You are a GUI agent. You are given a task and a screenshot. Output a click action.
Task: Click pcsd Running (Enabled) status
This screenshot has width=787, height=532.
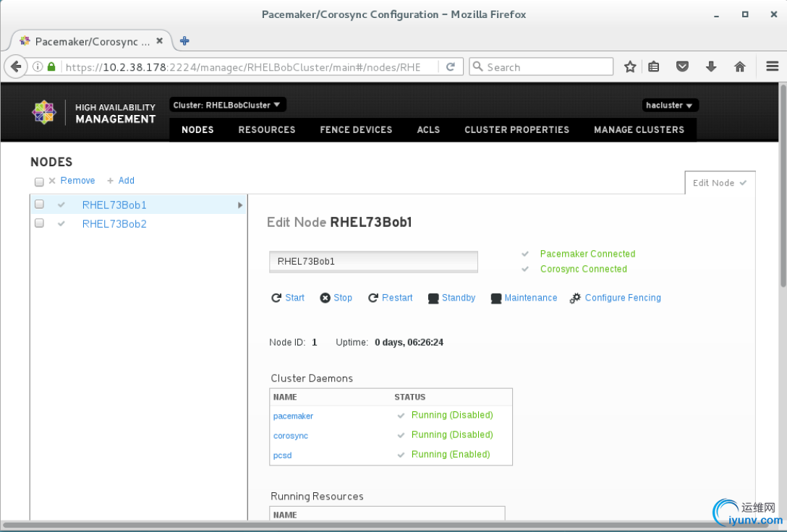tap(451, 454)
